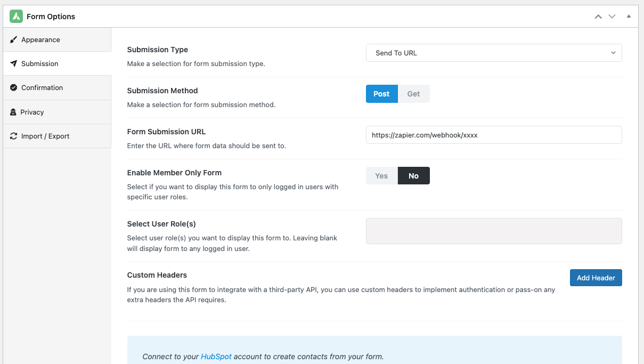This screenshot has height=364, width=644.
Task: Click the Add Header button
Action: click(x=596, y=278)
